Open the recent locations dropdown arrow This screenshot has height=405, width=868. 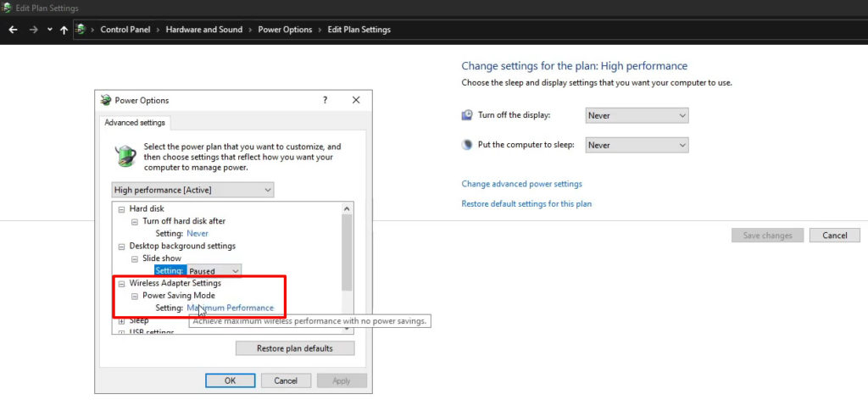(x=50, y=30)
